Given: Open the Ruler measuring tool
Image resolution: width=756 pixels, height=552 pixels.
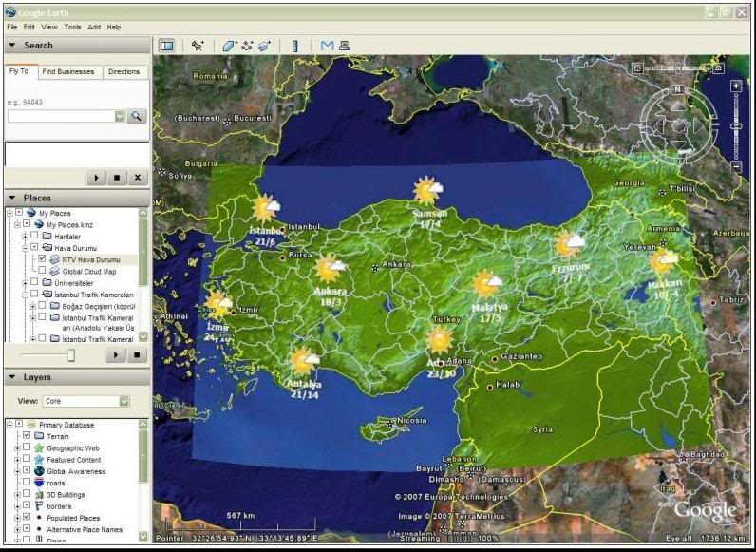Looking at the screenshot, I should (295, 45).
